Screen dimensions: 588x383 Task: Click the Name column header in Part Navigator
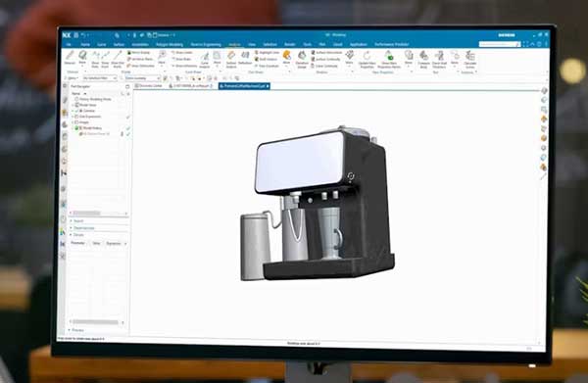[76, 94]
